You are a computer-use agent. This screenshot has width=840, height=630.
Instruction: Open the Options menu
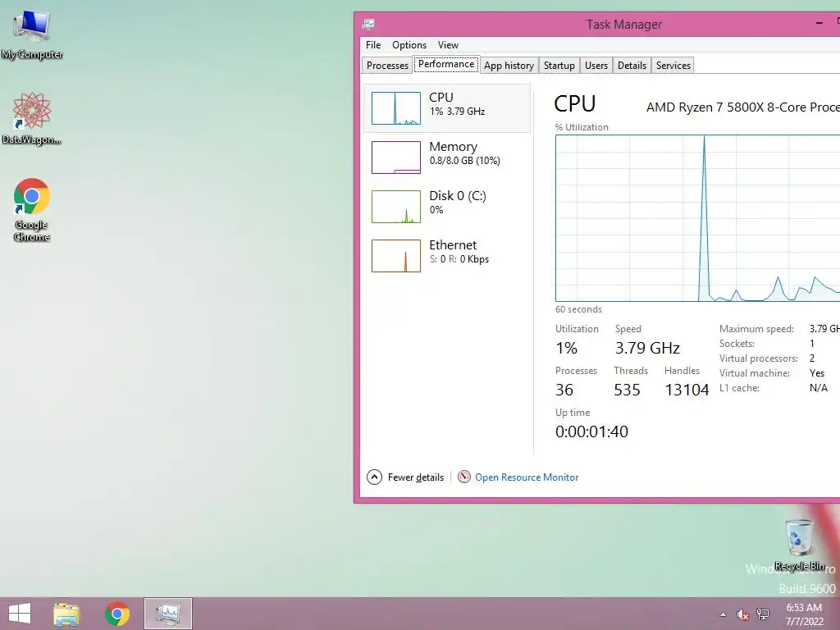tap(409, 45)
